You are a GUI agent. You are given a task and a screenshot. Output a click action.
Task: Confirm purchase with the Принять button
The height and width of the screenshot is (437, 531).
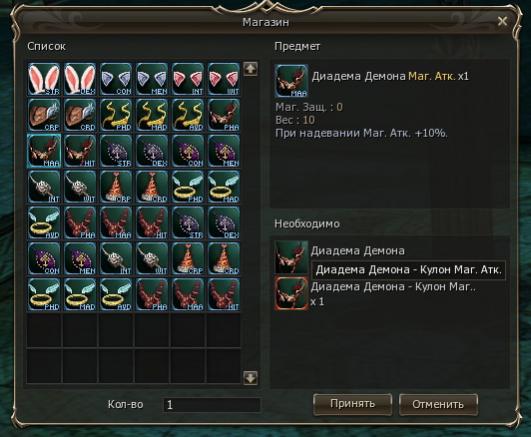352,404
